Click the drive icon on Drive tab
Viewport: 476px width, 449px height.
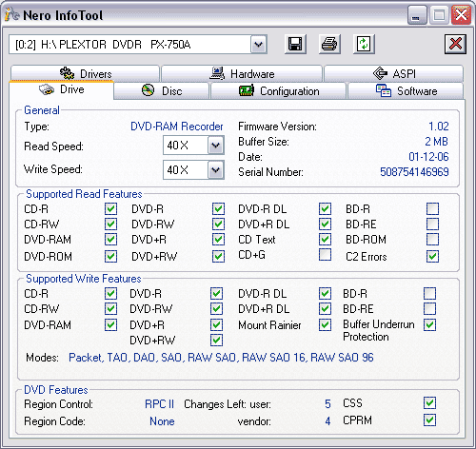click(x=47, y=89)
